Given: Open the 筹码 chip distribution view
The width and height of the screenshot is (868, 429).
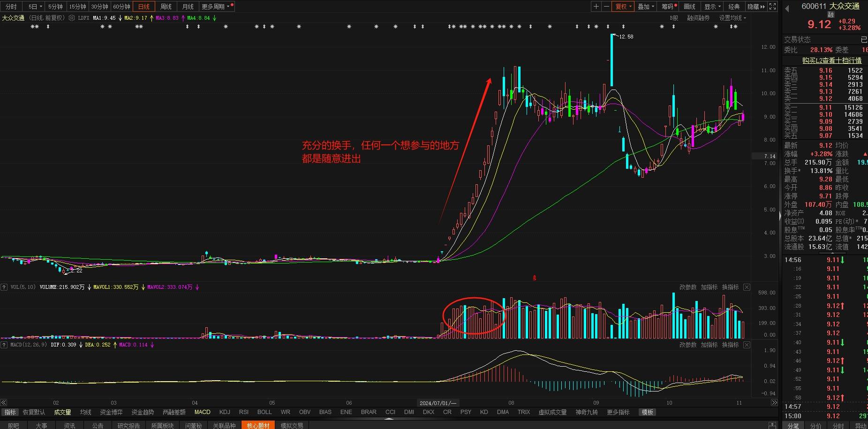Looking at the screenshot, I should coord(669,7).
